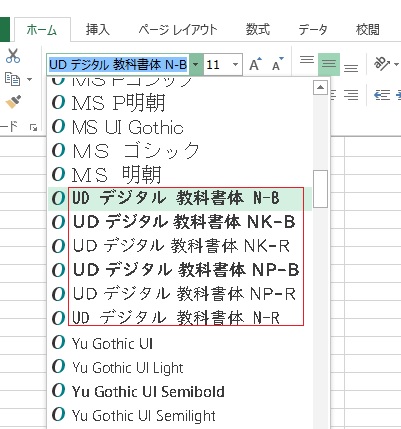Viewport: 401px width, 429px height.
Task: Choose the Yu Gothic UI Light font
Action: click(180, 368)
